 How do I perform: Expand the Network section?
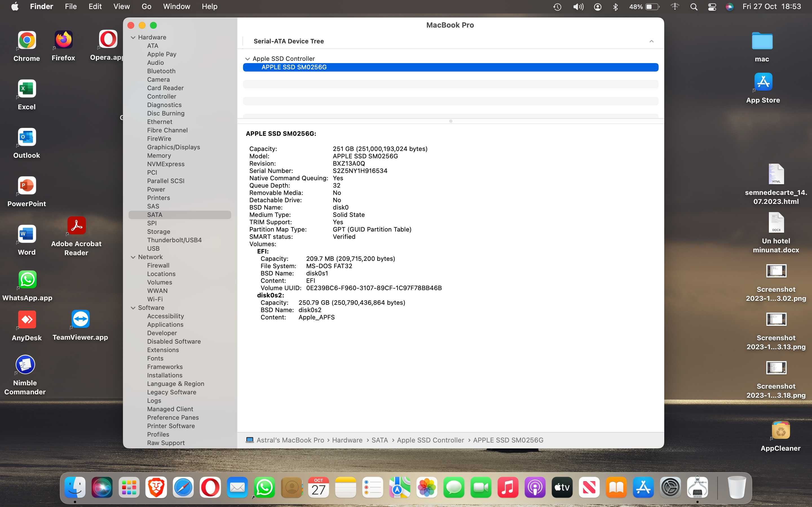click(134, 257)
